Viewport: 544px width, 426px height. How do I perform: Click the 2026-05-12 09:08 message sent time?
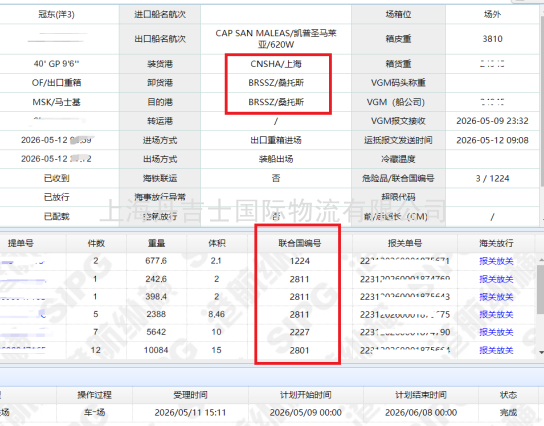point(492,140)
